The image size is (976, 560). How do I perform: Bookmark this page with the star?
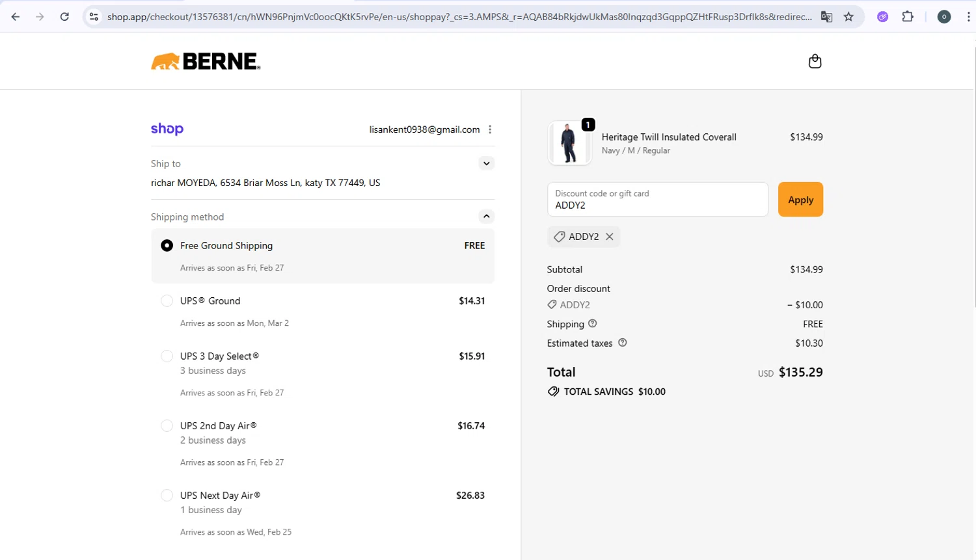click(848, 17)
